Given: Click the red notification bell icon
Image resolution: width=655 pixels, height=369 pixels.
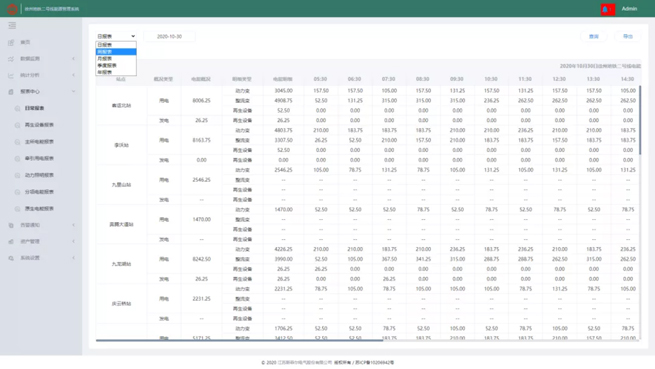Looking at the screenshot, I should [x=608, y=9].
